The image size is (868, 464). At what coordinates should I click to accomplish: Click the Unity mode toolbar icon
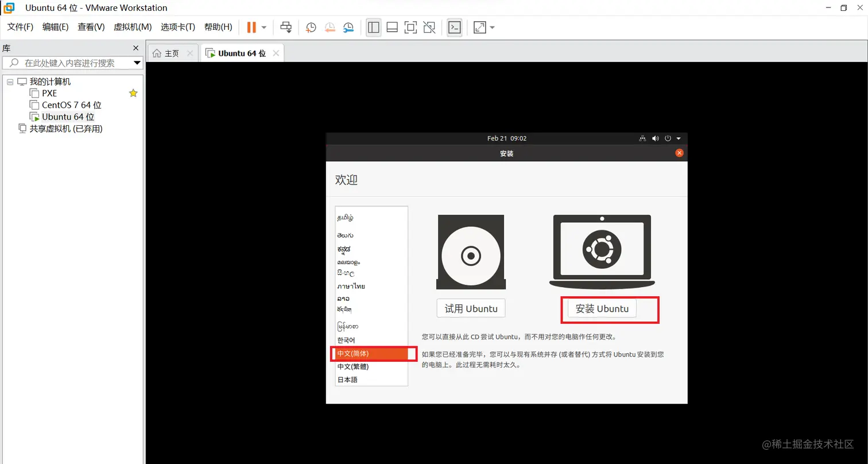click(429, 27)
